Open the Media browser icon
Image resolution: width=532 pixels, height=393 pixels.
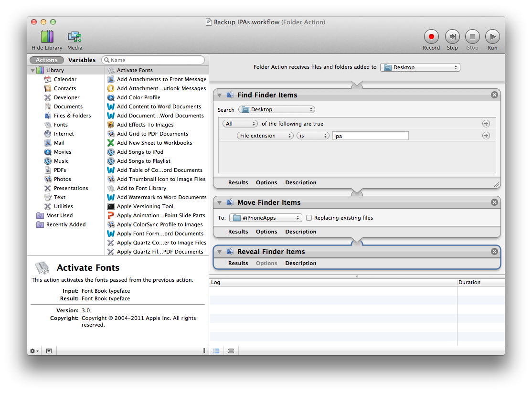tap(74, 37)
